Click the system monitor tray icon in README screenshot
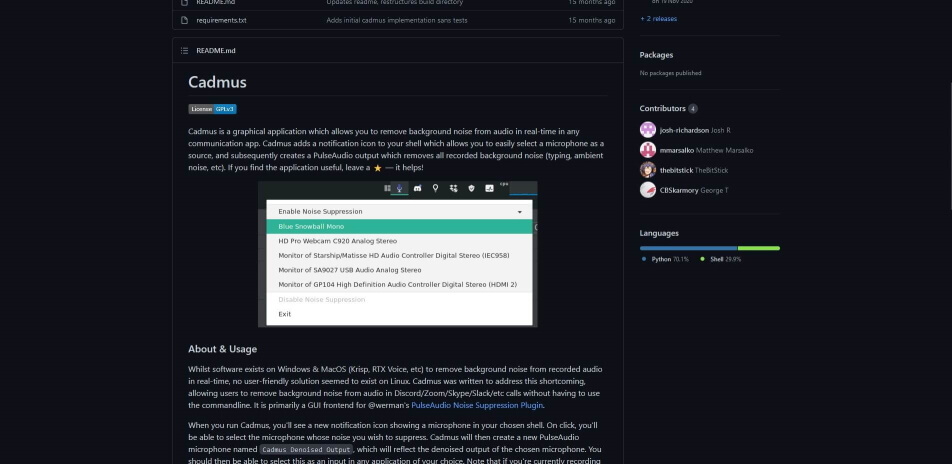The image size is (952, 464). 489,188
